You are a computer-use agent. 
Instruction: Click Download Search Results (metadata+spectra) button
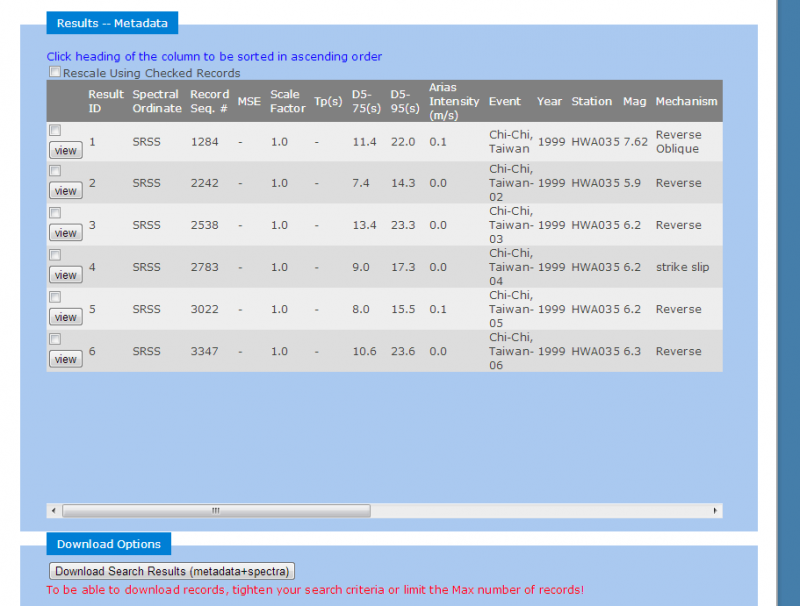(172, 571)
